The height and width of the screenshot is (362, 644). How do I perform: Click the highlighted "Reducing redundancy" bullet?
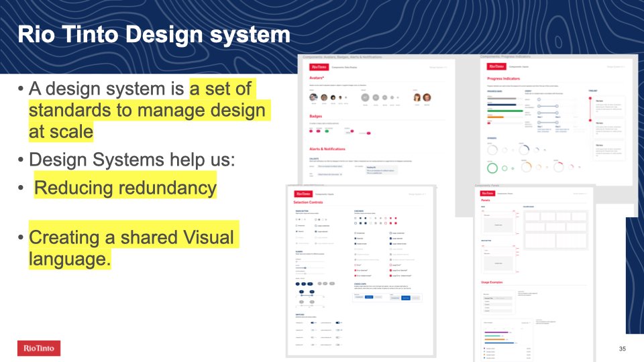point(125,188)
